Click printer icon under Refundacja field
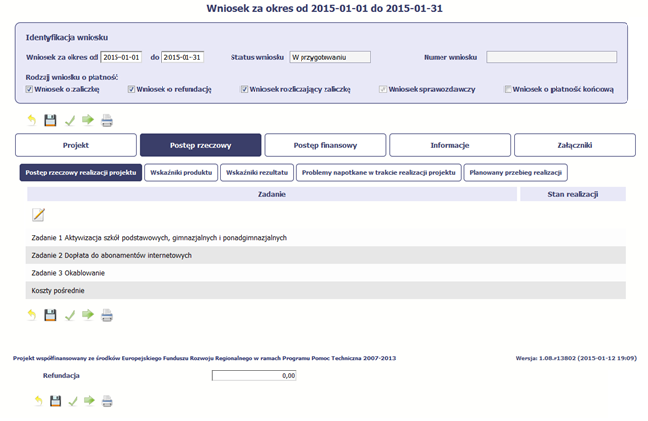 107,401
